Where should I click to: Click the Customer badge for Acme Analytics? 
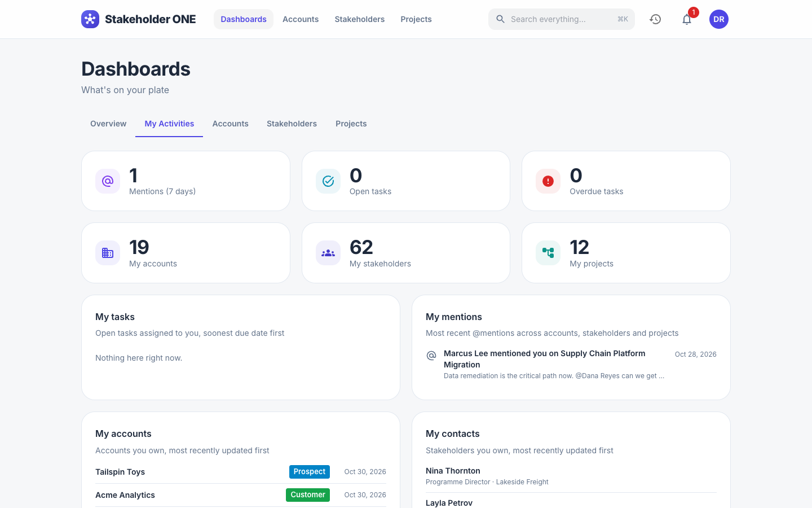[308, 495]
